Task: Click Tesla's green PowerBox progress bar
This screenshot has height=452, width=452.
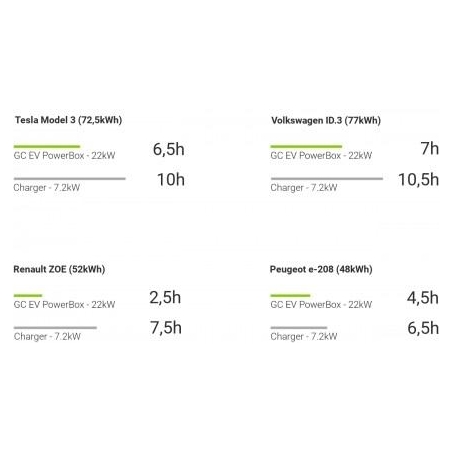Action: (x=47, y=146)
